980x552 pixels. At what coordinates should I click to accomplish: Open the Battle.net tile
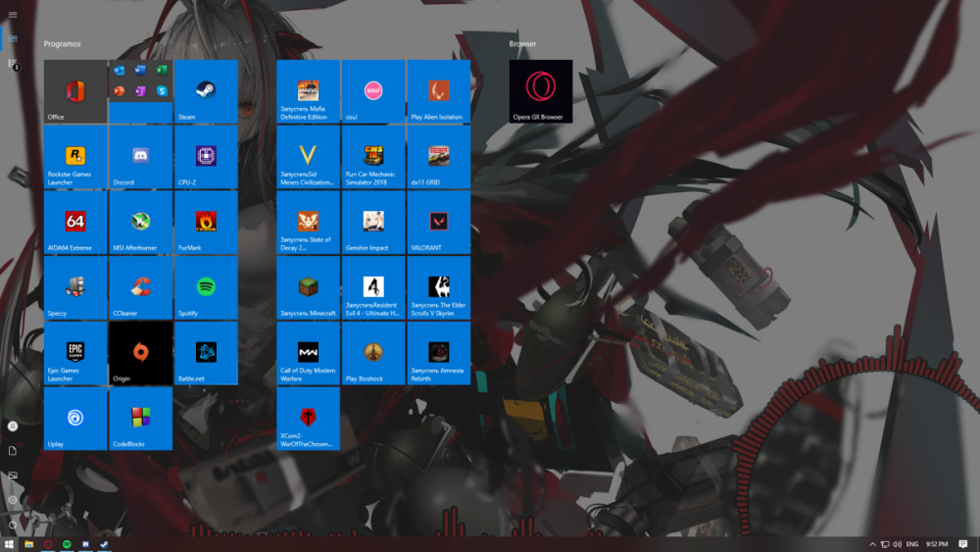(206, 354)
